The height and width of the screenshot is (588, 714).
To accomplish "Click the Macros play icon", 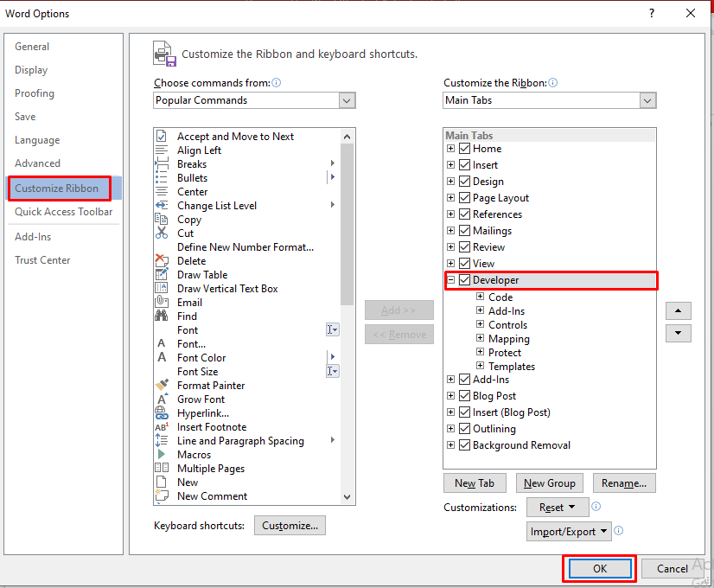I will 162,455.
